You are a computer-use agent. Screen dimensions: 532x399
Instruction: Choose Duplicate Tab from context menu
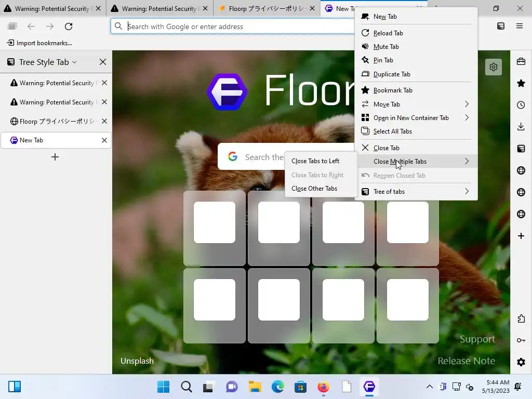point(416,74)
